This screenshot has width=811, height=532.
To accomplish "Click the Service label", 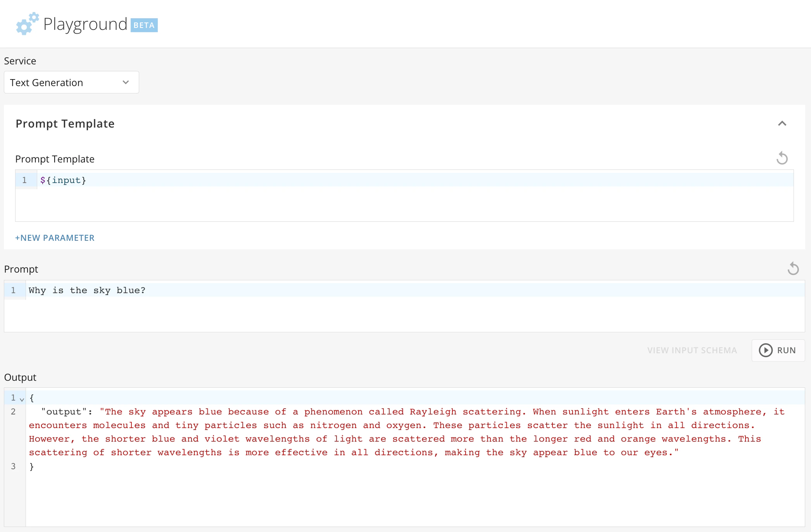I will [20, 61].
